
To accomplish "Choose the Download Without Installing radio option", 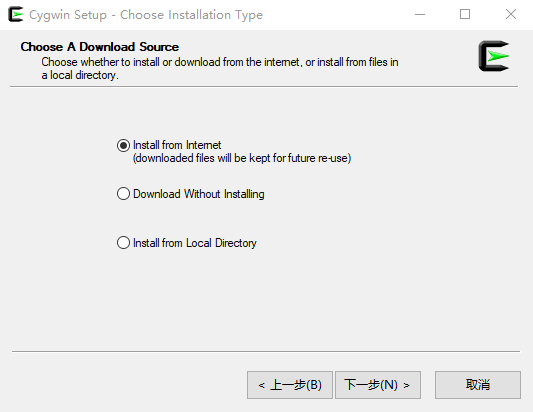I will click(x=123, y=194).
